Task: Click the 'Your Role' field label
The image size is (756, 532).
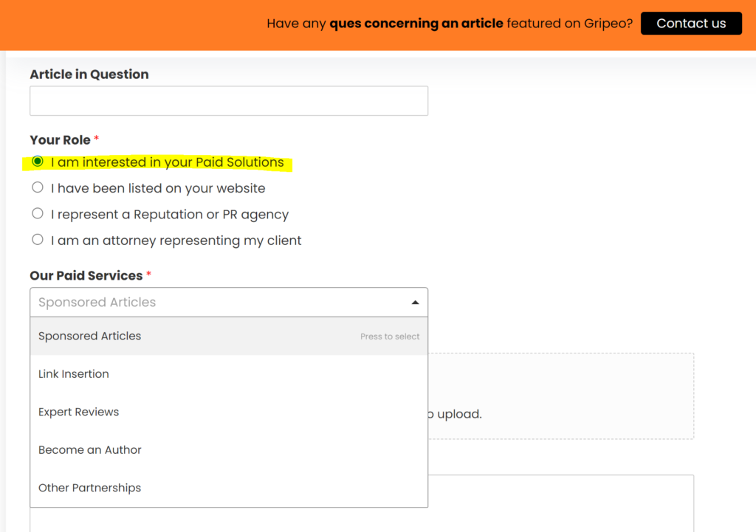Action: pyautogui.click(x=60, y=140)
